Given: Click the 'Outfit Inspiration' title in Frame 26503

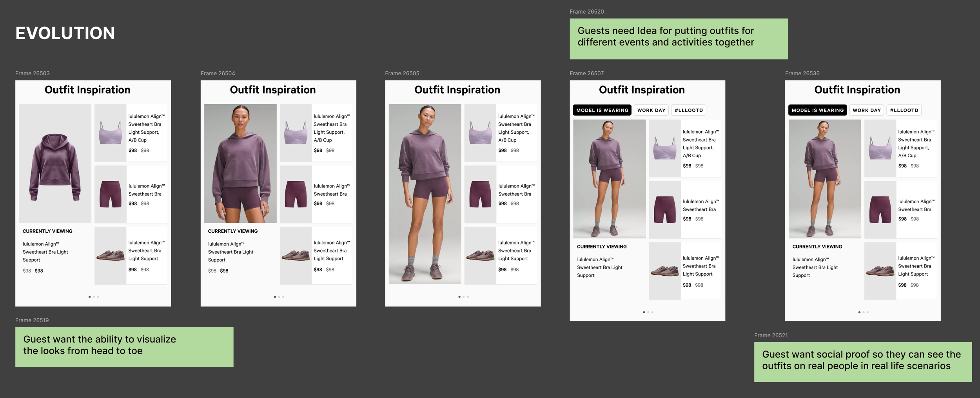Looking at the screenshot, I should coord(87,90).
